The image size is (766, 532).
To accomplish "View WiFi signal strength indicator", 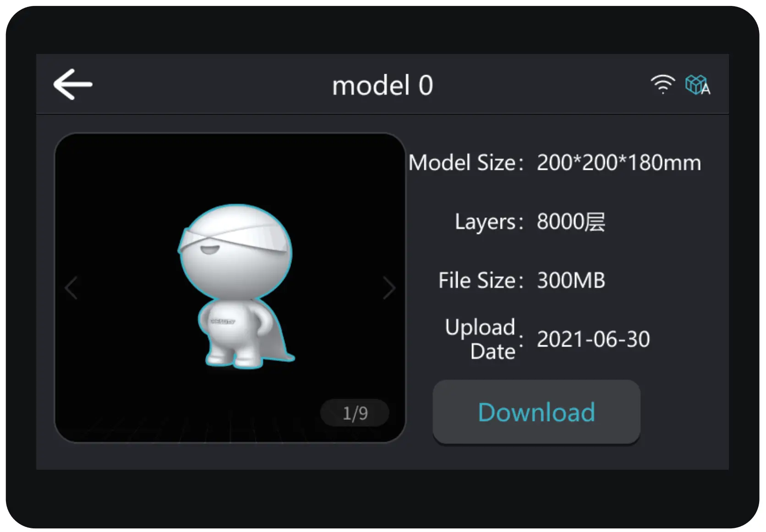I will [662, 84].
